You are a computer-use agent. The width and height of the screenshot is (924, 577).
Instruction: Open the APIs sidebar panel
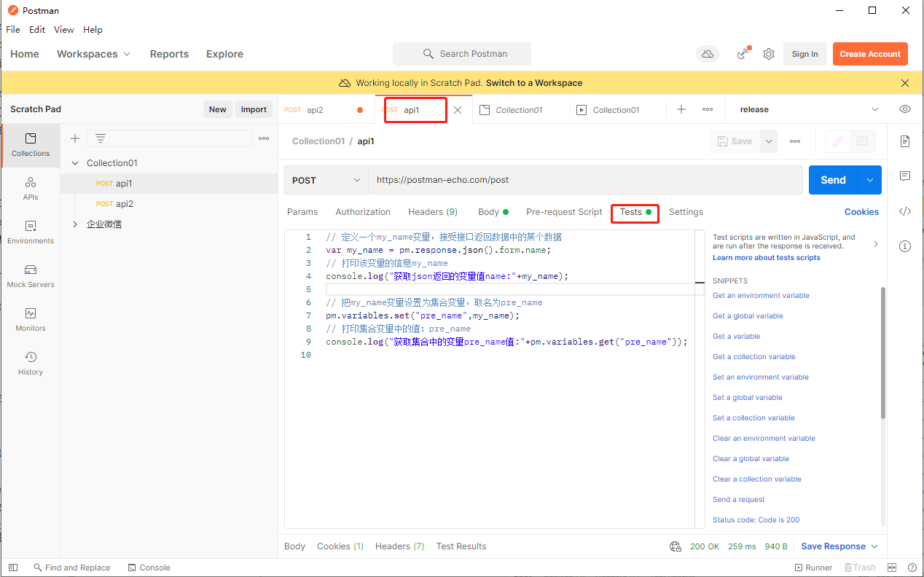click(31, 189)
